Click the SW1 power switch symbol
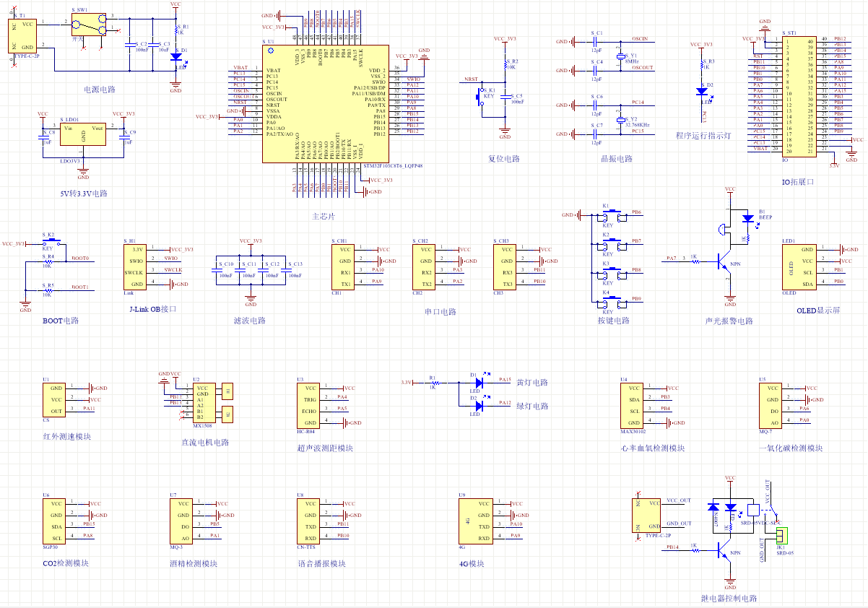 88,25
